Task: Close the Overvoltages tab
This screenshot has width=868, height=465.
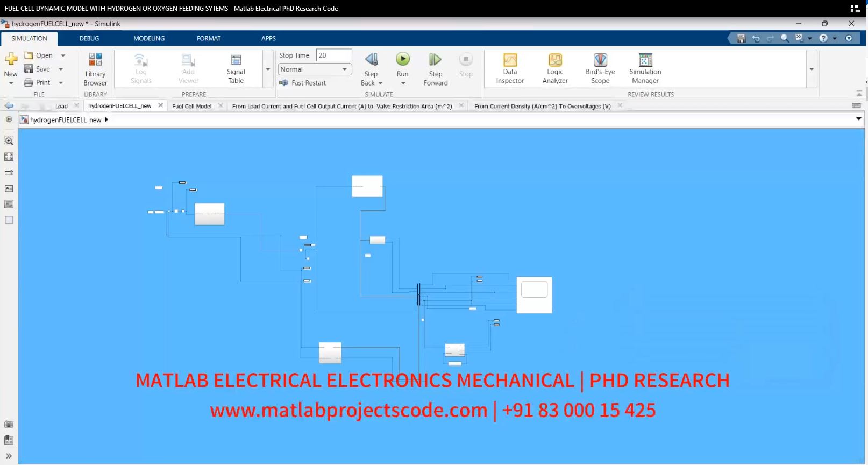Action: (620, 105)
